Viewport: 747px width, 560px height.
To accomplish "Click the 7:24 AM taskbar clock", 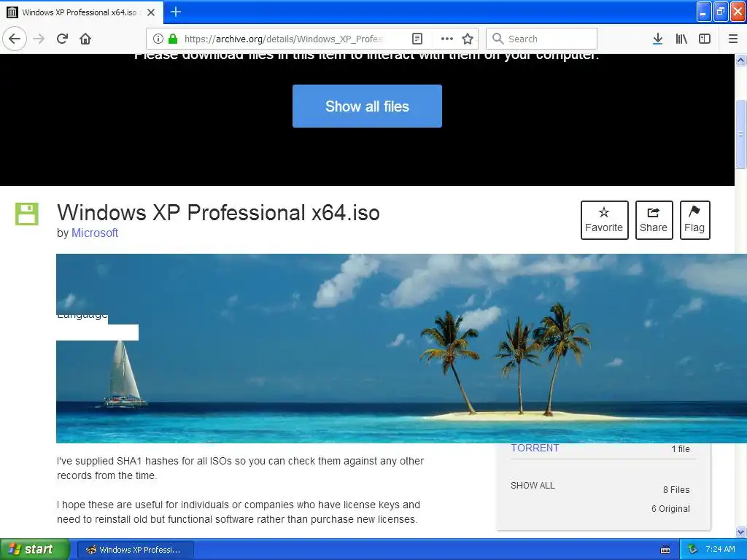I will (x=720, y=549).
